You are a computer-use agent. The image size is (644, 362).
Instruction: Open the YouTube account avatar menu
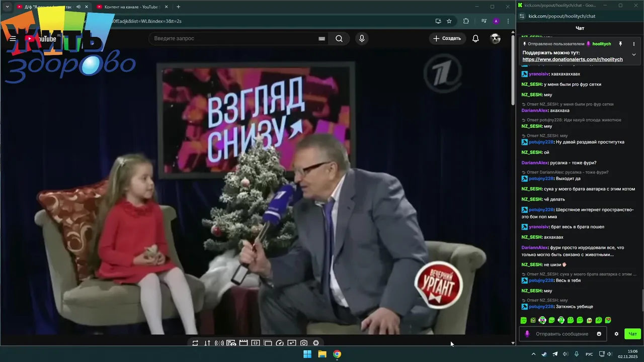(x=496, y=39)
